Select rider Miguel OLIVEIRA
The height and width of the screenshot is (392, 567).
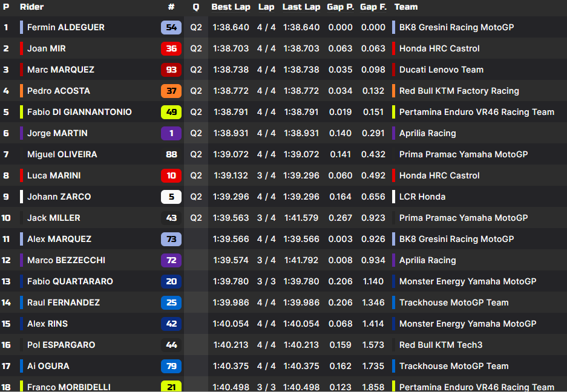tap(62, 154)
